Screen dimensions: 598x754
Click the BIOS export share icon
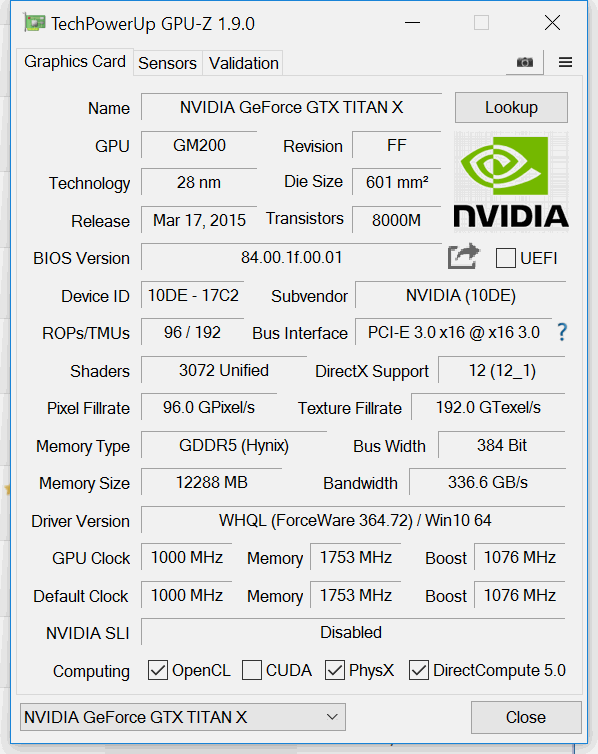click(x=463, y=257)
